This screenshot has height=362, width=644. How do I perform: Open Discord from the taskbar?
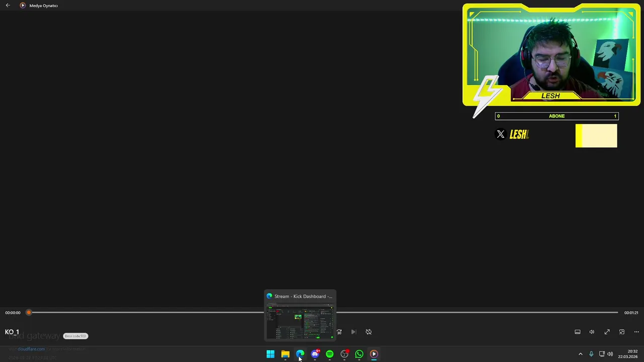315,354
